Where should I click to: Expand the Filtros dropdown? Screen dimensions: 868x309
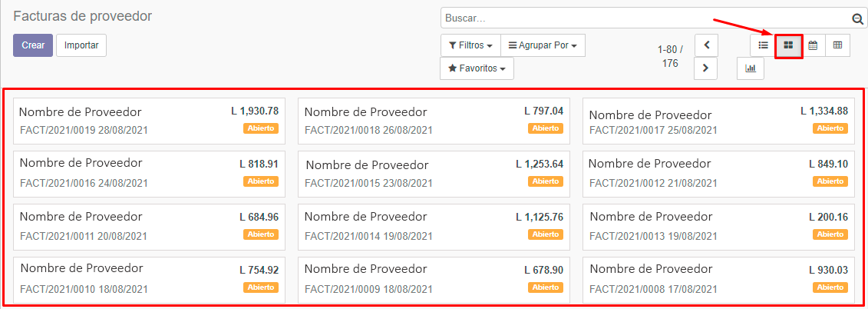[470, 45]
